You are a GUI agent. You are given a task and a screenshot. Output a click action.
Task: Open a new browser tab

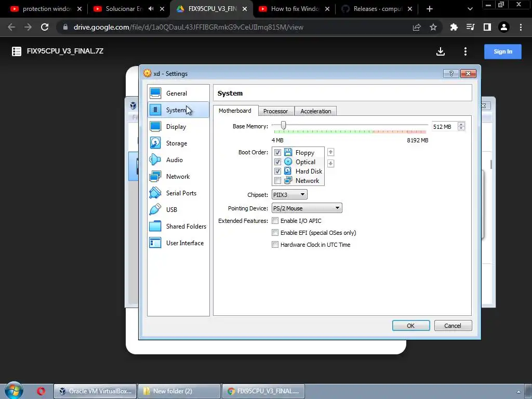tap(430, 9)
